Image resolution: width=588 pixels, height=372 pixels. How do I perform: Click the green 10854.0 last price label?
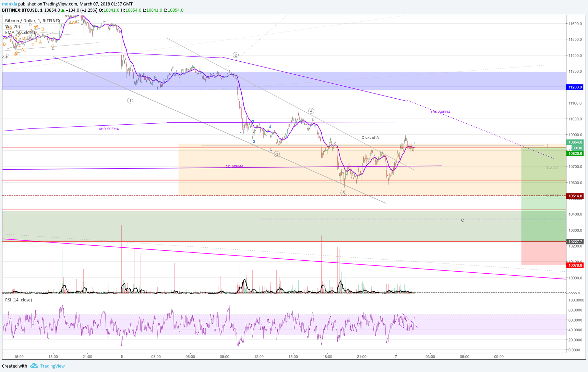click(x=575, y=142)
